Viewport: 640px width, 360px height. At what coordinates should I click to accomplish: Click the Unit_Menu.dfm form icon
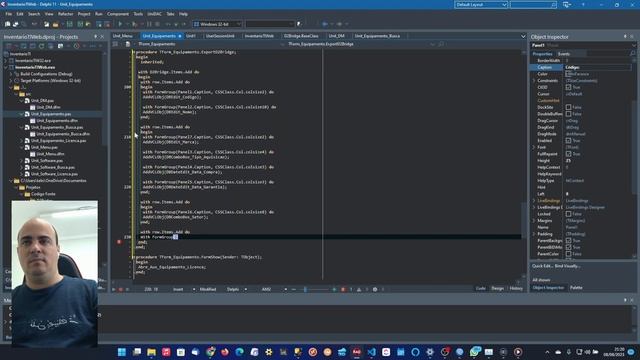(33, 154)
